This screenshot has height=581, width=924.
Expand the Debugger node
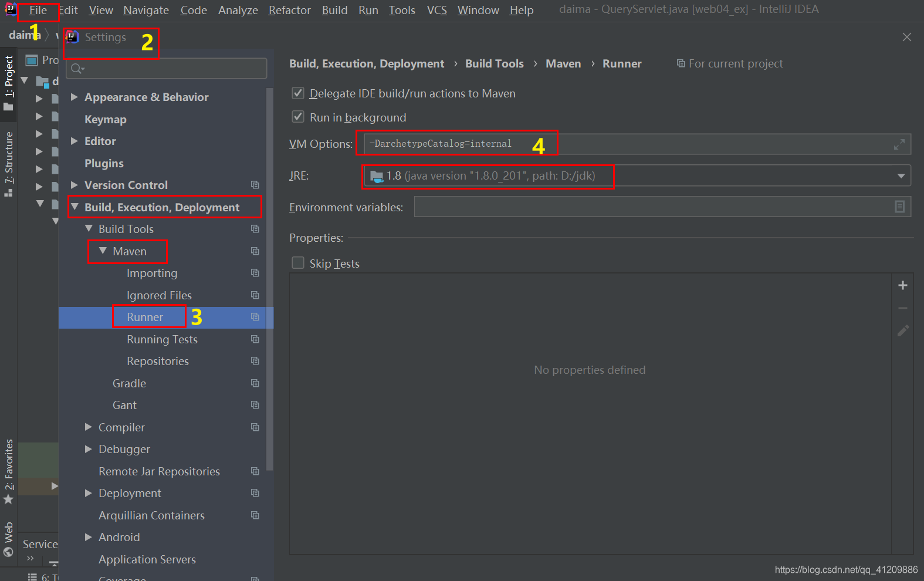89,449
